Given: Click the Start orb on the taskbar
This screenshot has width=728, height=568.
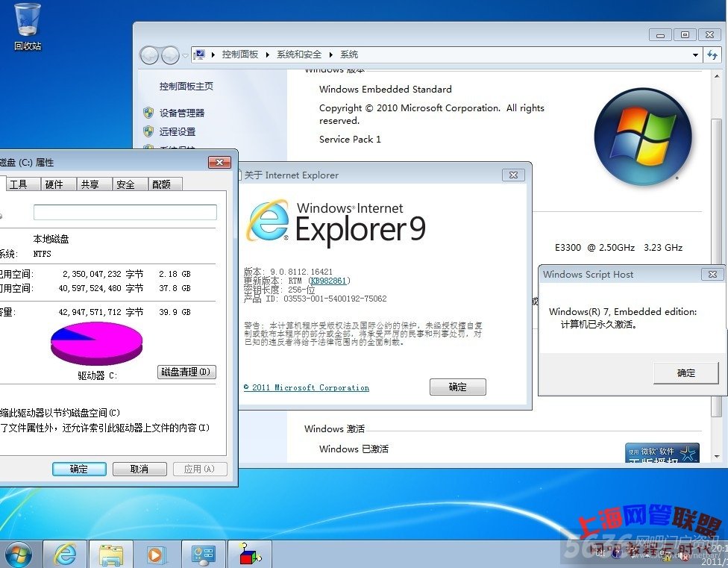Looking at the screenshot, I should (x=19, y=555).
